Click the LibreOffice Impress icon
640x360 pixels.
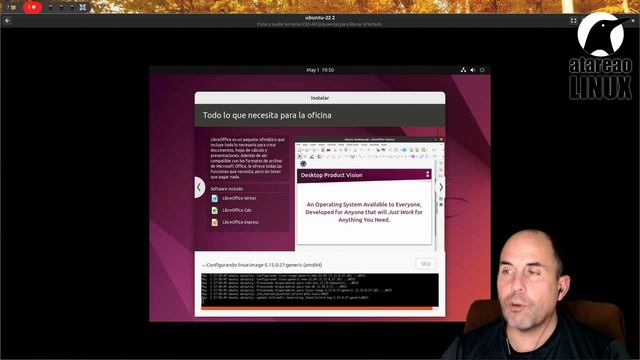click(215, 222)
